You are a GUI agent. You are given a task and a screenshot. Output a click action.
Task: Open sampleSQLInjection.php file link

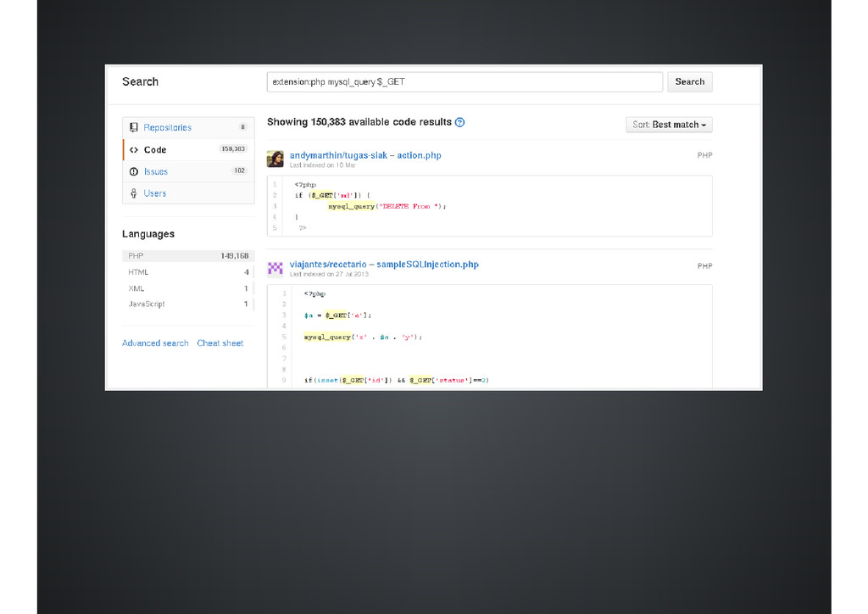pos(427,265)
